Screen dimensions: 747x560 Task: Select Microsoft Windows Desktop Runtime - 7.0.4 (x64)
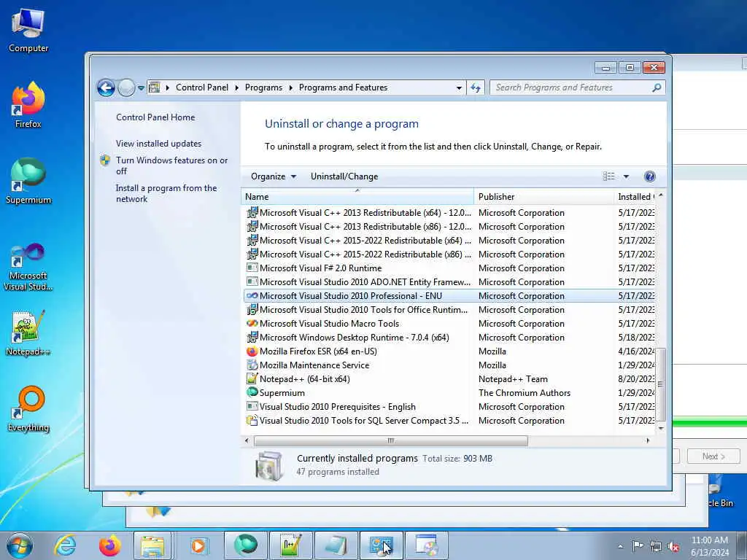coord(449,337)
